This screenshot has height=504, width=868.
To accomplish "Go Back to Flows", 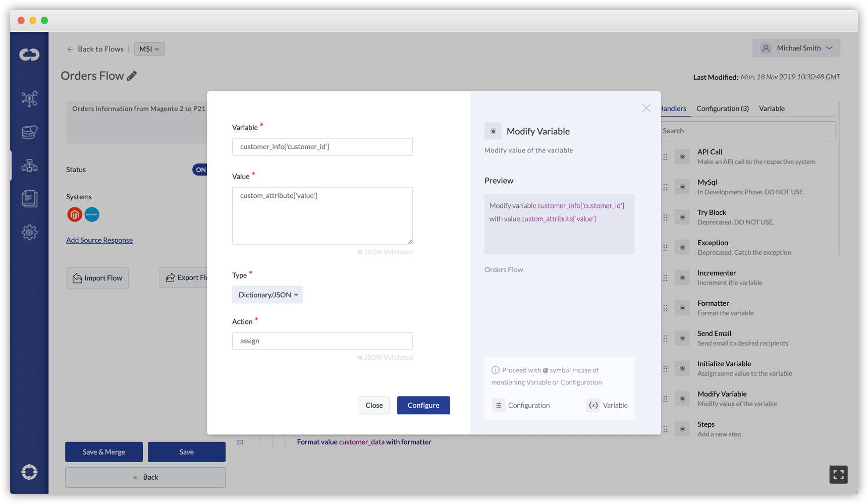I will tap(95, 49).
